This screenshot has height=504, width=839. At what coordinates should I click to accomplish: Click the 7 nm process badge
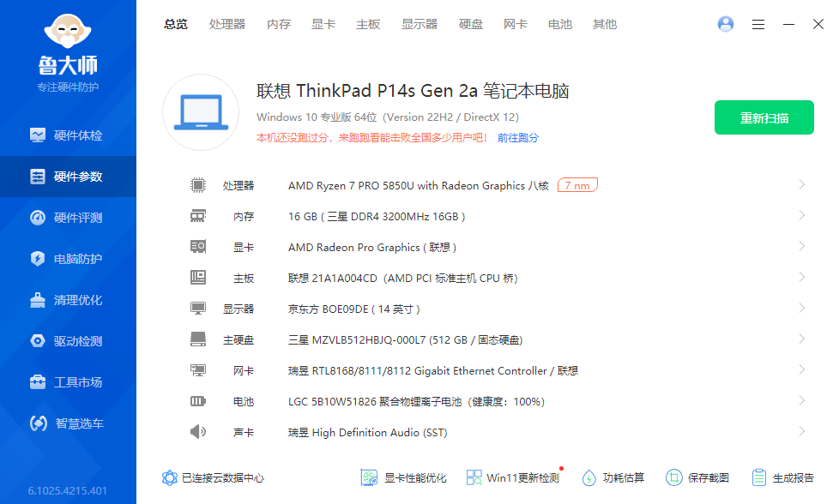[x=577, y=185]
